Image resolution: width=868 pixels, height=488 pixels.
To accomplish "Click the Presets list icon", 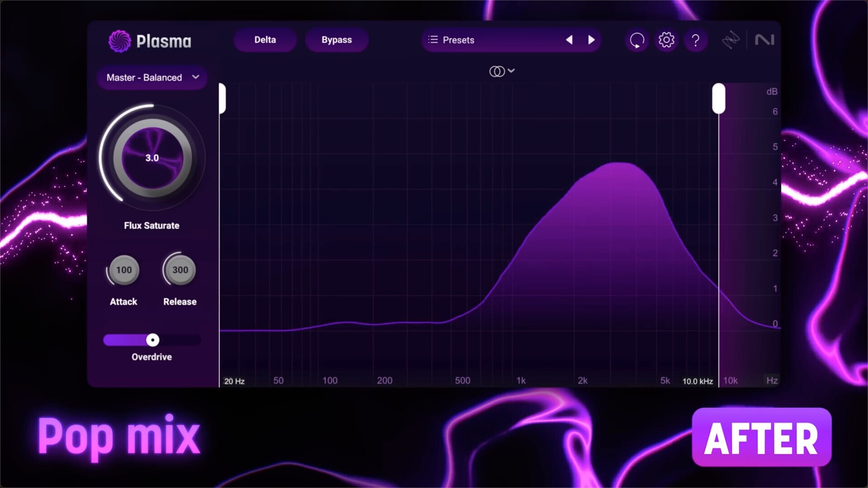I will [x=433, y=40].
